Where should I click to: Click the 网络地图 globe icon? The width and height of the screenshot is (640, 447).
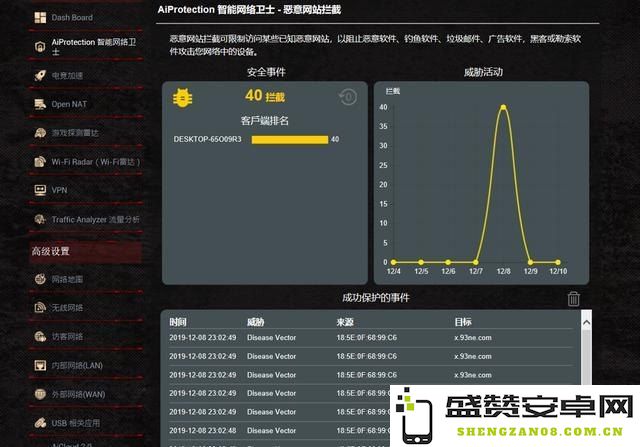pos(40,279)
